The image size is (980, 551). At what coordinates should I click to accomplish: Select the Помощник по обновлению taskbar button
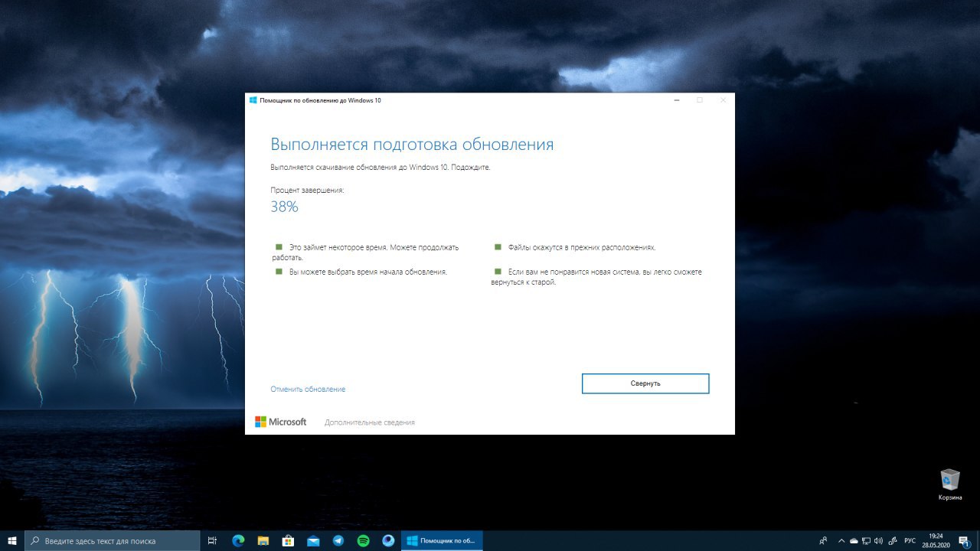(443, 540)
